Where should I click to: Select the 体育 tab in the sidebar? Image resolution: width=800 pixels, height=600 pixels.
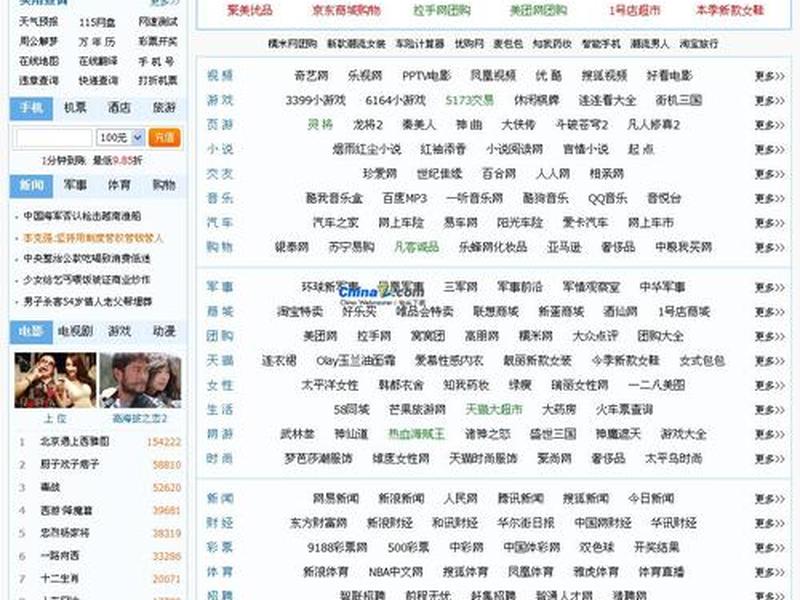(x=119, y=185)
